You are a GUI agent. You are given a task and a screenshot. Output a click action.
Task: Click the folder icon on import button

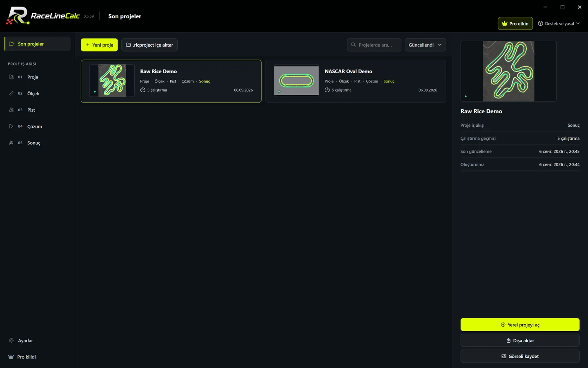[x=128, y=45]
